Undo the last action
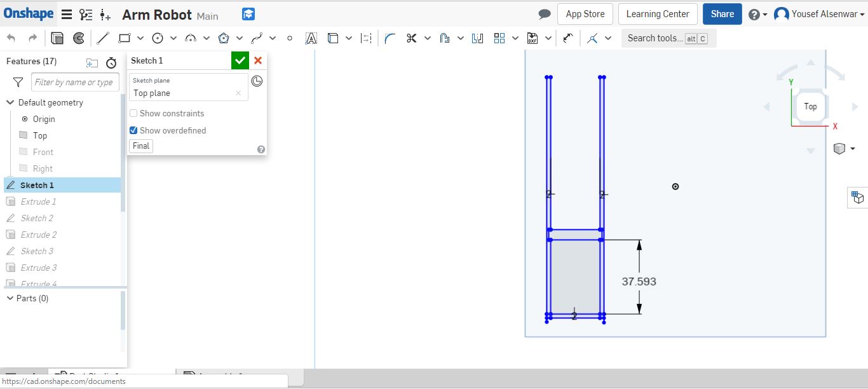 pyautogui.click(x=11, y=38)
